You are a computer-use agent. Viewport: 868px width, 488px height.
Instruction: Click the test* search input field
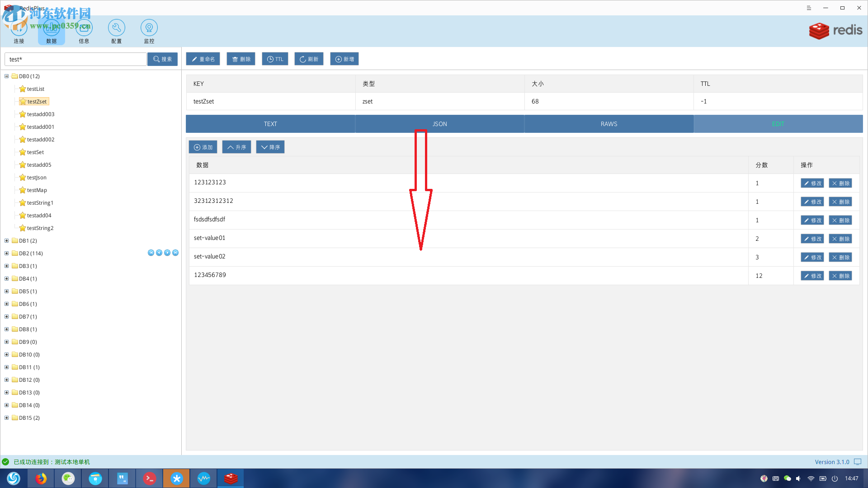click(x=75, y=59)
